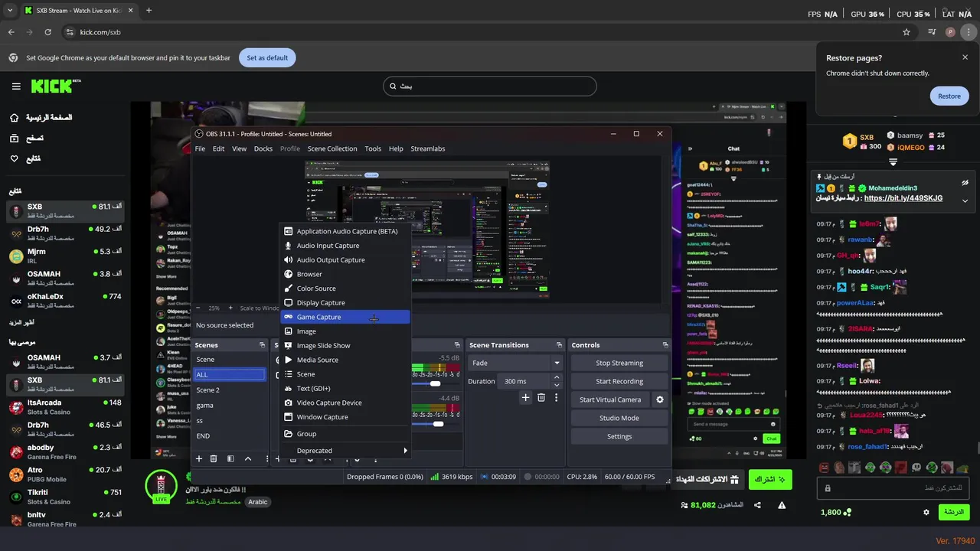Viewport: 980px width, 551px height.
Task: Open the File menu in OBS
Action: (200, 148)
